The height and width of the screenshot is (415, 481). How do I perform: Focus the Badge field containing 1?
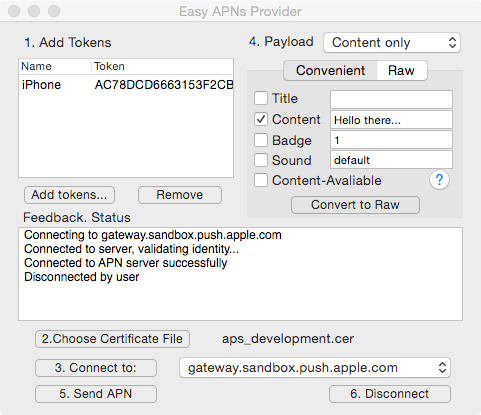(x=391, y=140)
